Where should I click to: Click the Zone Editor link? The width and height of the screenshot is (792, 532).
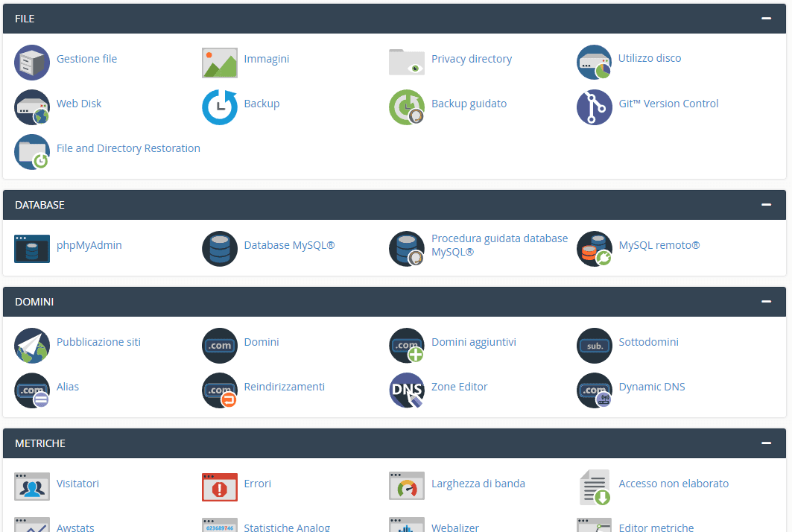(x=459, y=387)
